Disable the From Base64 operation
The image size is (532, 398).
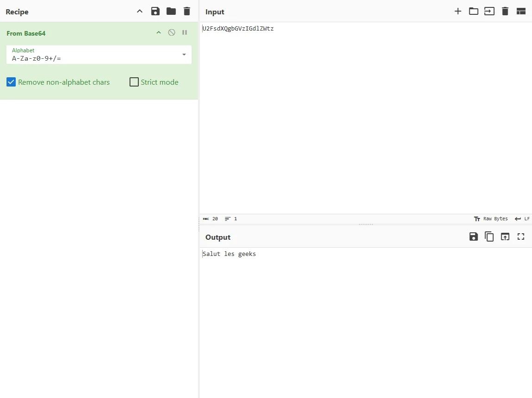[x=172, y=32]
